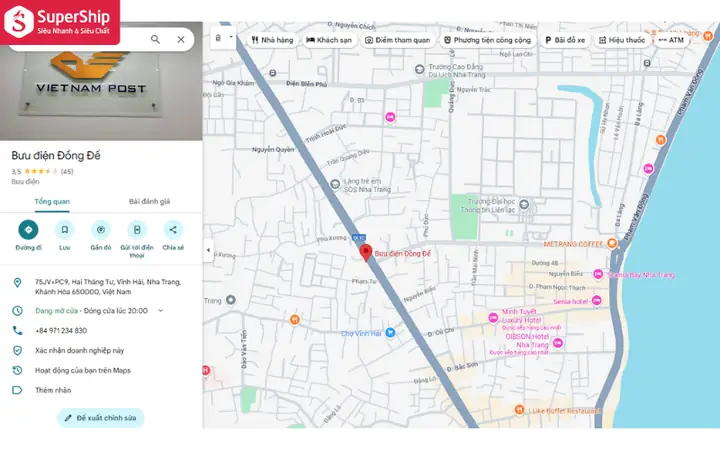
Task: Select the Chợ Vĩnh Hải shopping marker
Action: 390,333
